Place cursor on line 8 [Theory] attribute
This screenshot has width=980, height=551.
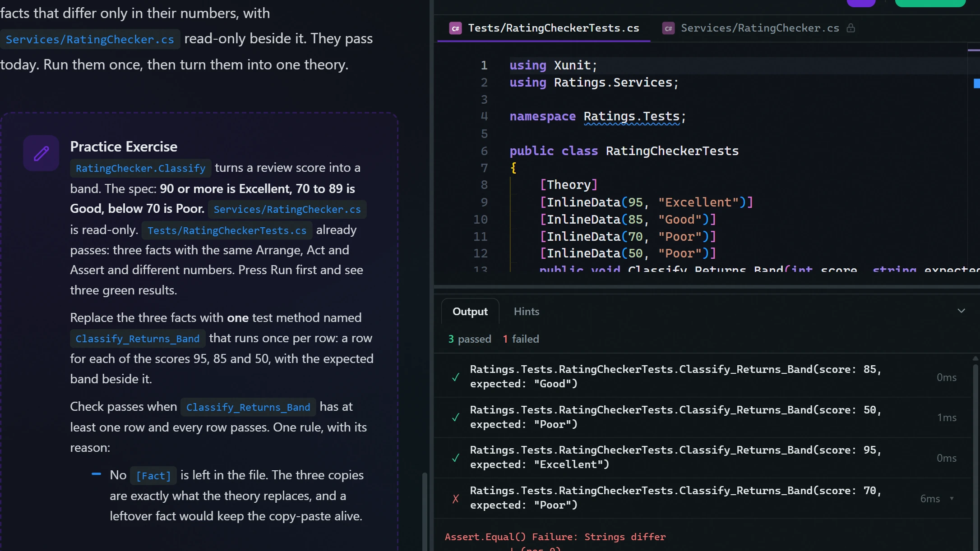point(569,185)
